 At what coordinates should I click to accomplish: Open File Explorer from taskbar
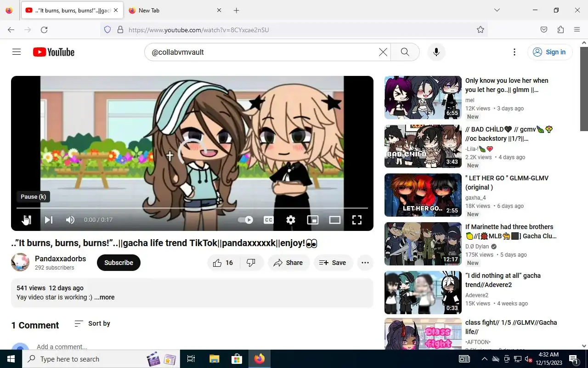[215, 359]
